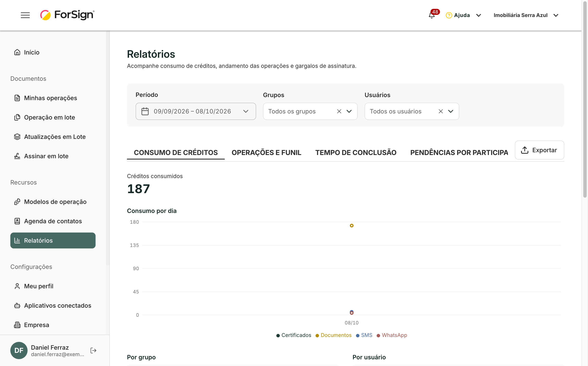The image size is (588, 366).
Task: Open Minhas operações
Action: coord(53,98)
